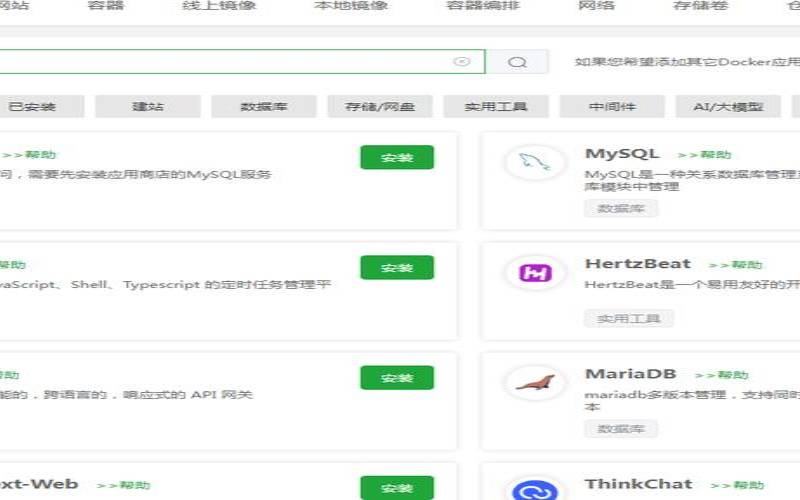
Task: Open the xt-Web 帮助 link
Action: click(123, 485)
